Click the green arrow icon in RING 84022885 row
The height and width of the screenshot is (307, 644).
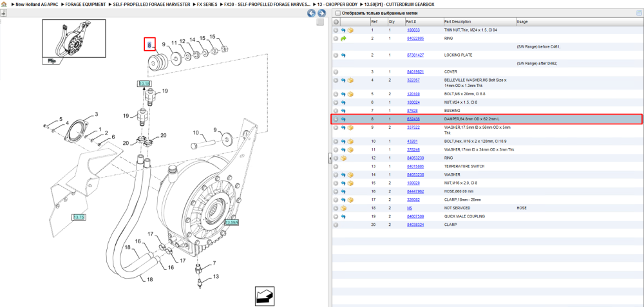(x=343, y=39)
